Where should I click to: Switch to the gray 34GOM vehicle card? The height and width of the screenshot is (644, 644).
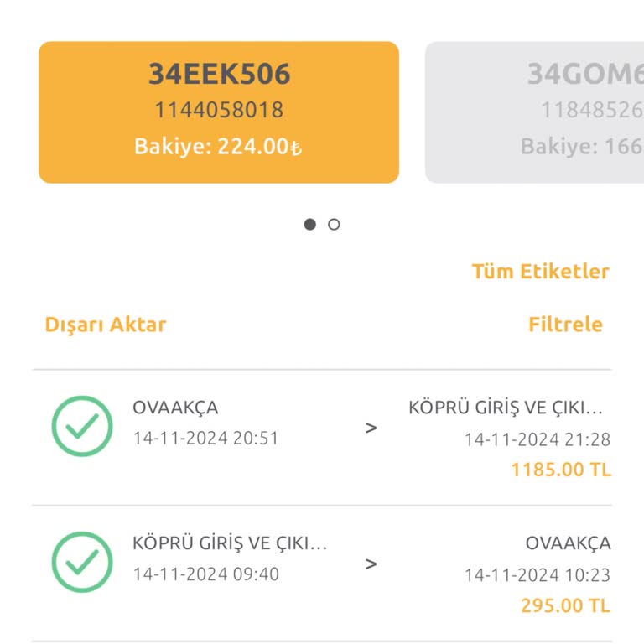point(537,112)
